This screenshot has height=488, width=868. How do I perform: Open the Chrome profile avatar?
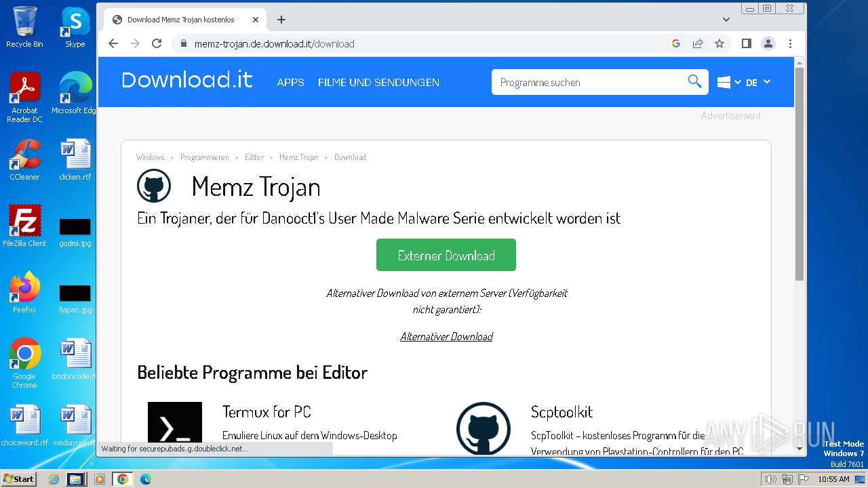[x=768, y=43]
